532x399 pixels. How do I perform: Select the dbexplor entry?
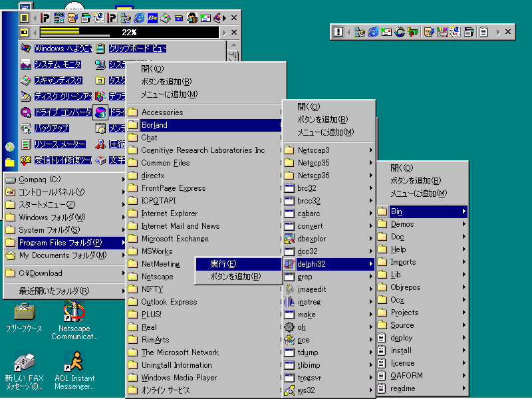pyautogui.click(x=329, y=239)
